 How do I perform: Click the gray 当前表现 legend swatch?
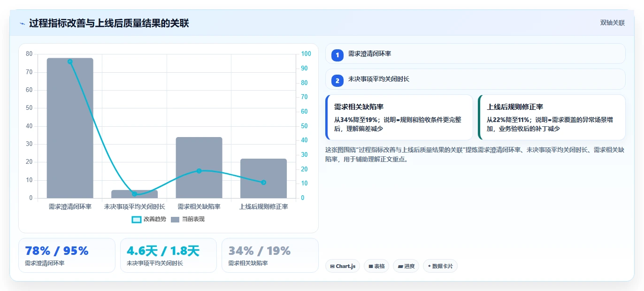175,220
